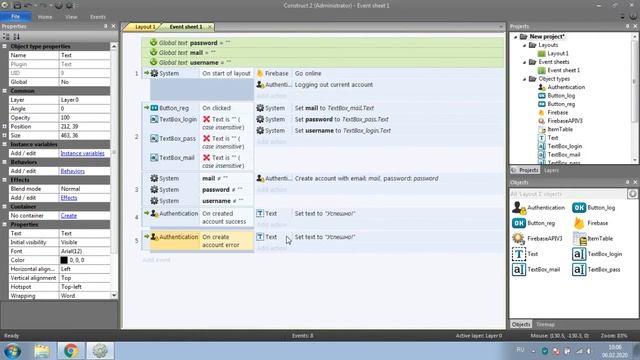This screenshot has height=360, width=640.
Task: Select the FirebaseAPIV3 object icon
Action: click(518, 238)
